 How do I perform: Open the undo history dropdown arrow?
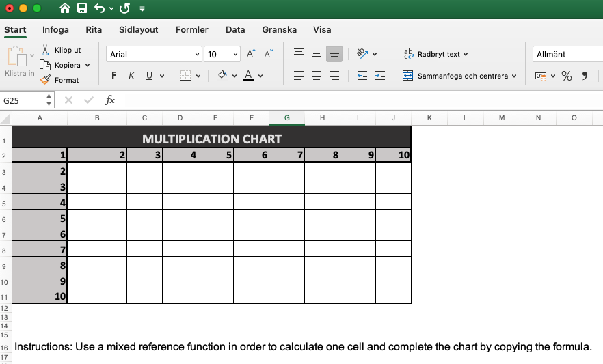pos(111,8)
